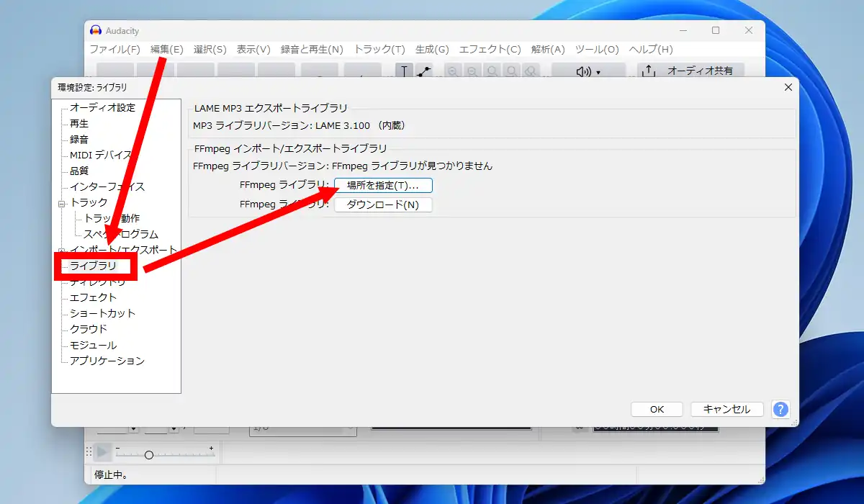
Task: Click the Zoom In magnifier icon
Action: 453,71
